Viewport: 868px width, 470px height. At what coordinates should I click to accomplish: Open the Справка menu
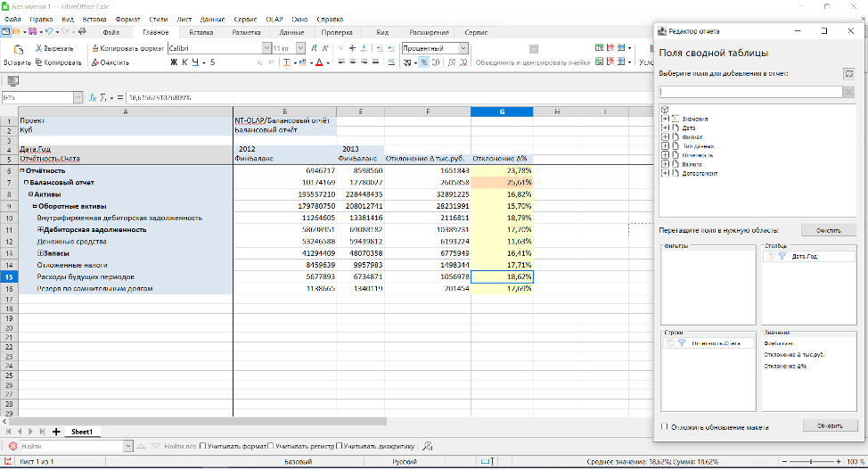pyautogui.click(x=330, y=20)
